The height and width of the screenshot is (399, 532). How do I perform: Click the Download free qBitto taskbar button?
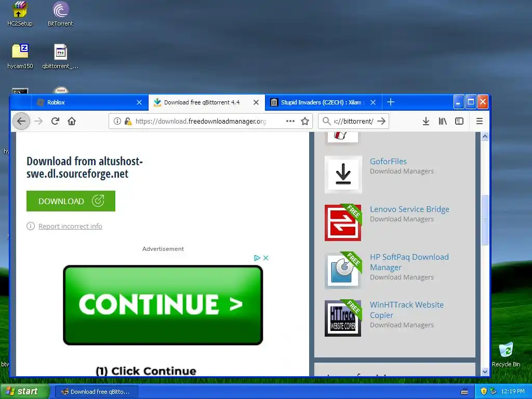96,392
